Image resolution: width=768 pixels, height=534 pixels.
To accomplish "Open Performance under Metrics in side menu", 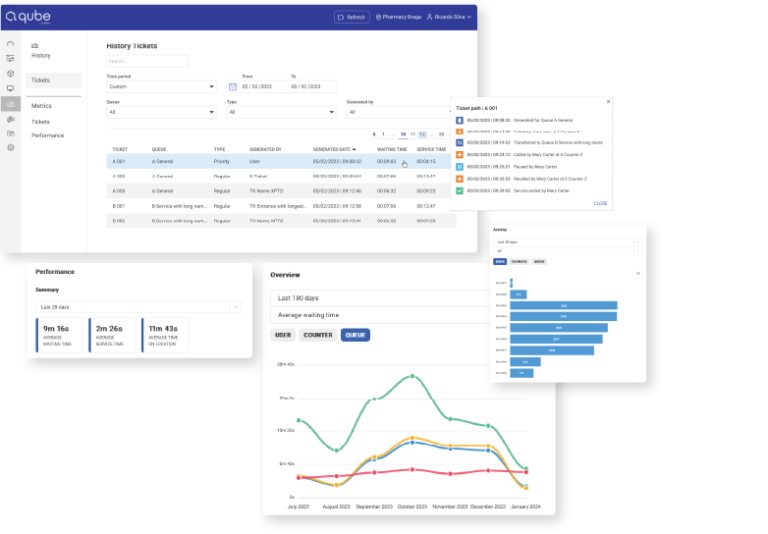I will pyautogui.click(x=47, y=135).
